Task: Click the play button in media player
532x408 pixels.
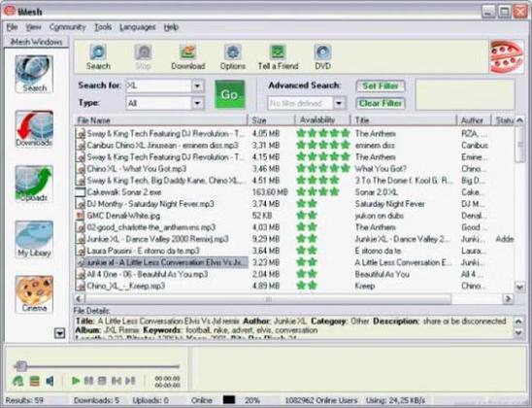Action: (76, 381)
